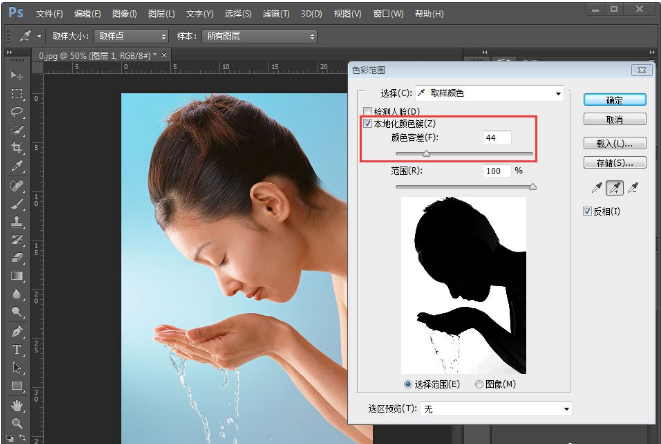Collapse the right panels using the double arrow
The width and height of the screenshot is (661, 444).
(653, 52)
